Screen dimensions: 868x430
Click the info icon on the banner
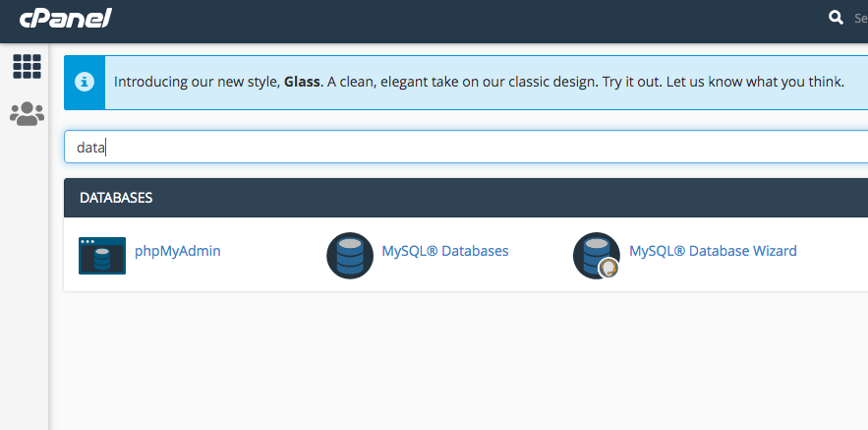[85, 82]
